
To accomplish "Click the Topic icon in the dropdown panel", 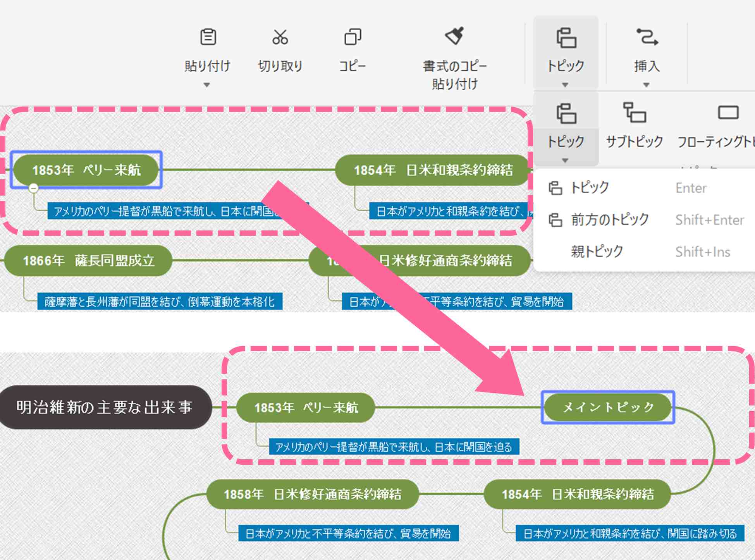I will coord(566,113).
